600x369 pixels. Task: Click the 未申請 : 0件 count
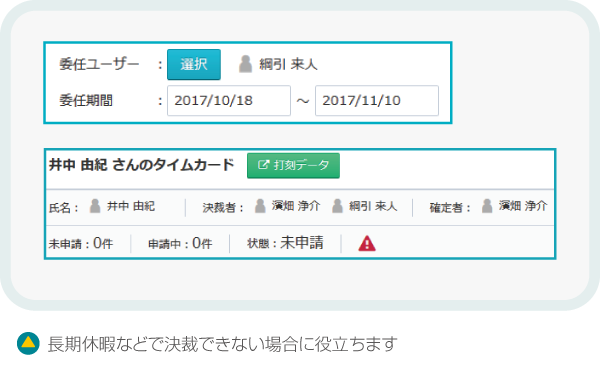[81, 243]
